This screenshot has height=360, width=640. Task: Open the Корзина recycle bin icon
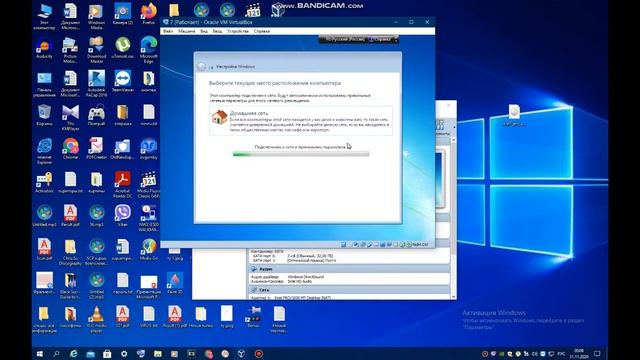pos(44,115)
